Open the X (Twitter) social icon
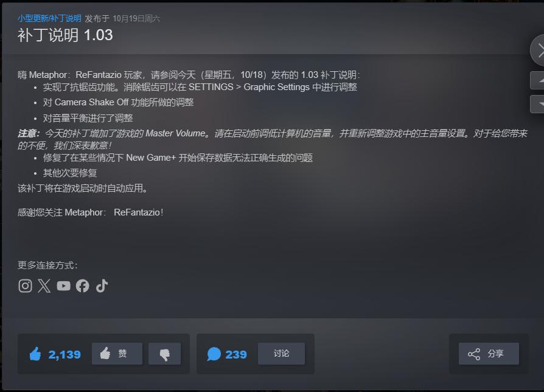Screen dimensions: 544x392 pyautogui.click(x=44, y=286)
